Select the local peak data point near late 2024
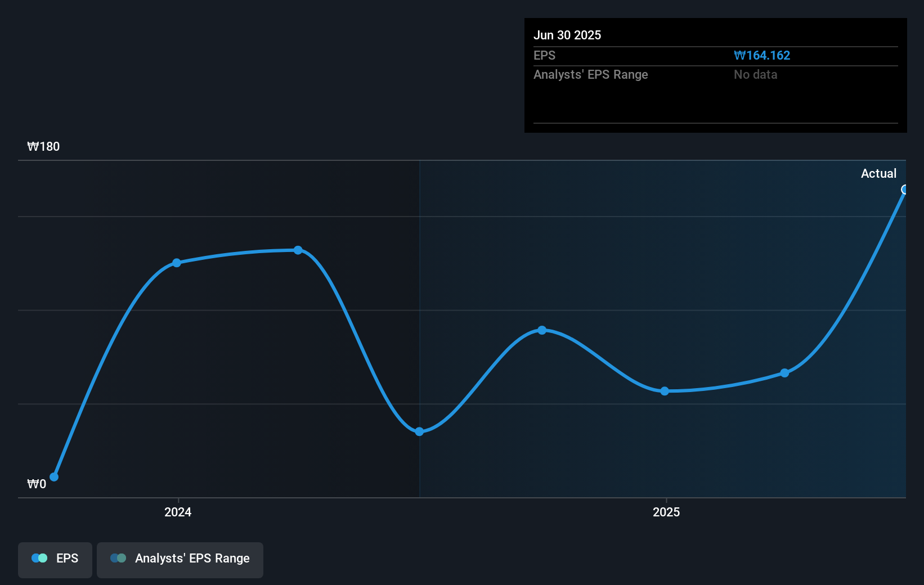Image resolution: width=924 pixels, height=585 pixels. point(541,330)
